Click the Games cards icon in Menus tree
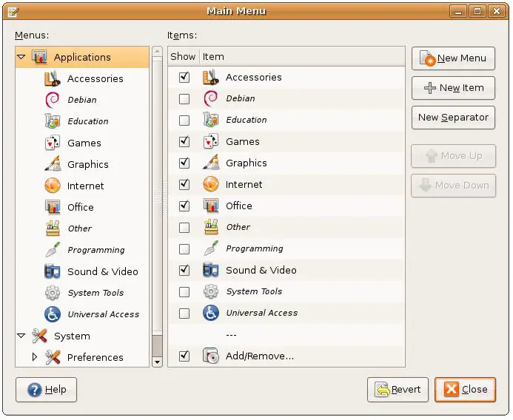513x420 pixels. 53,143
